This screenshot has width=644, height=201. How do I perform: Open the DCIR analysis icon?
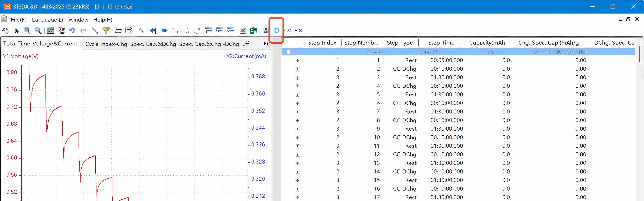pos(265,30)
